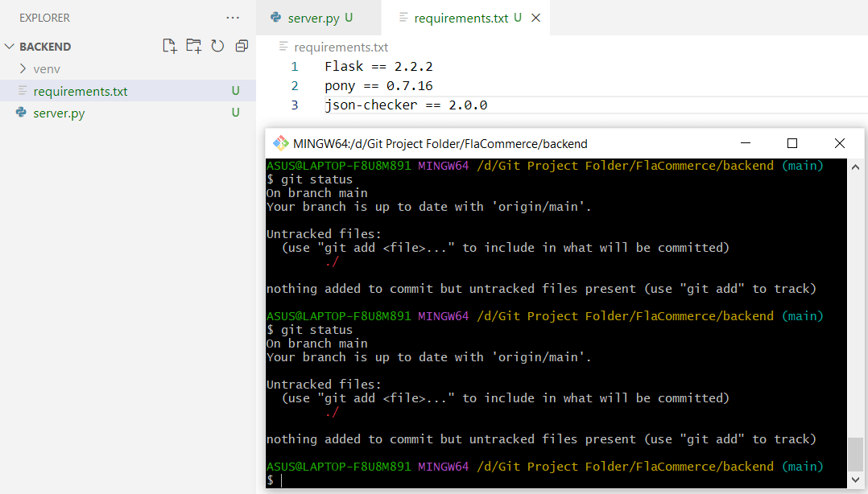Select the requirements.txt tab
The width and height of the screenshot is (868, 494).
coord(463,17)
